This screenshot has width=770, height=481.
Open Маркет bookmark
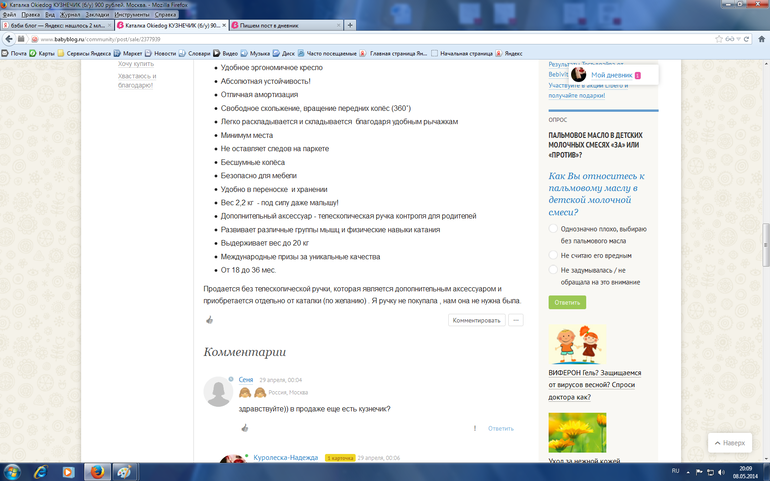(x=128, y=53)
